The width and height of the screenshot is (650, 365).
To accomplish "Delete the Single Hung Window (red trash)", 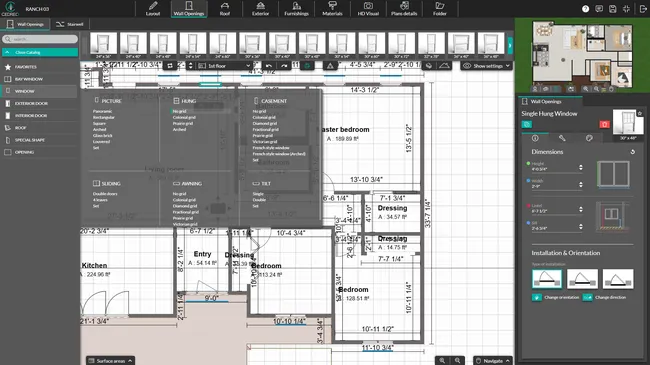I will tap(604, 124).
